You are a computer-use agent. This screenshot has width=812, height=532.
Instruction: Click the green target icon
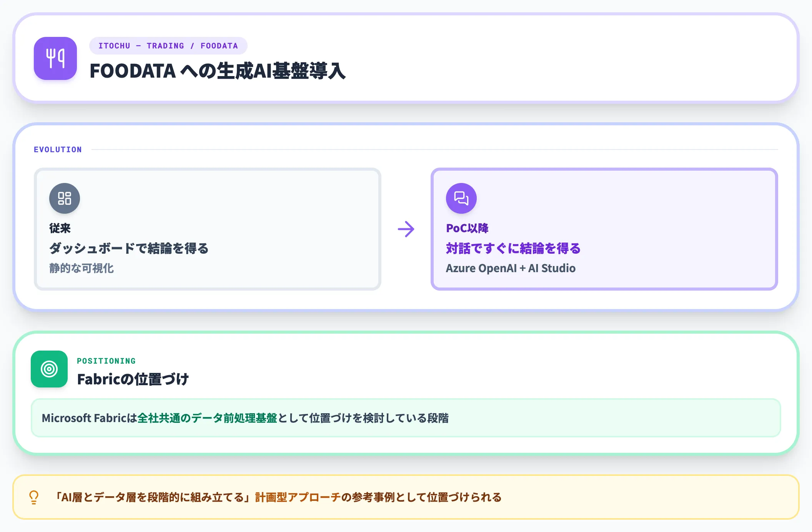pyautogui.click(x=49, y=369)
